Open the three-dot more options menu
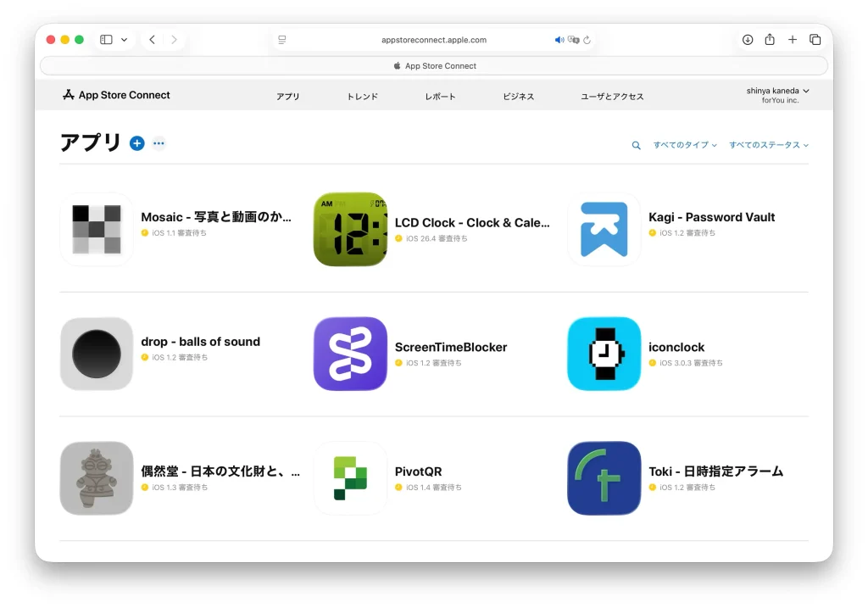868x608 pixels. point(159,143)
